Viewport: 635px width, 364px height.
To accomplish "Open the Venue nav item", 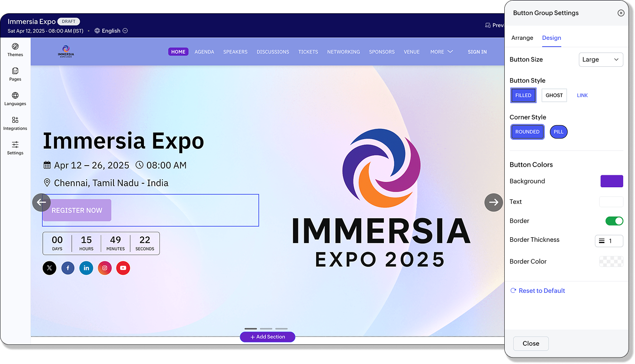I will (412, 52).
